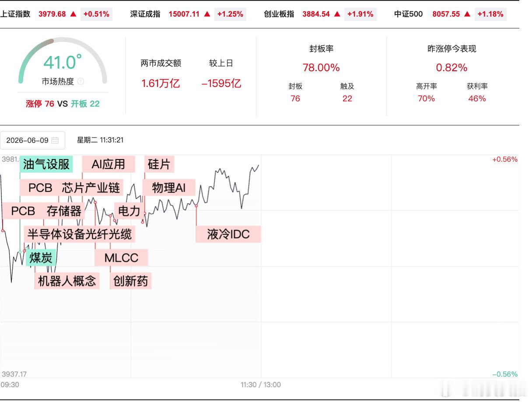Click the 触及 label

click(x=347, y=87)
